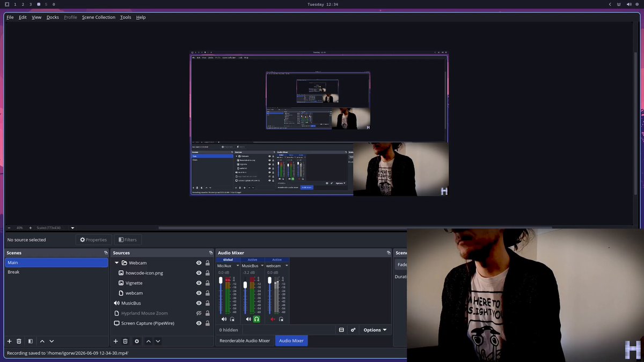Move source up with Sources up arrow
Screen dimensions: 644x362
coord(149,341)
